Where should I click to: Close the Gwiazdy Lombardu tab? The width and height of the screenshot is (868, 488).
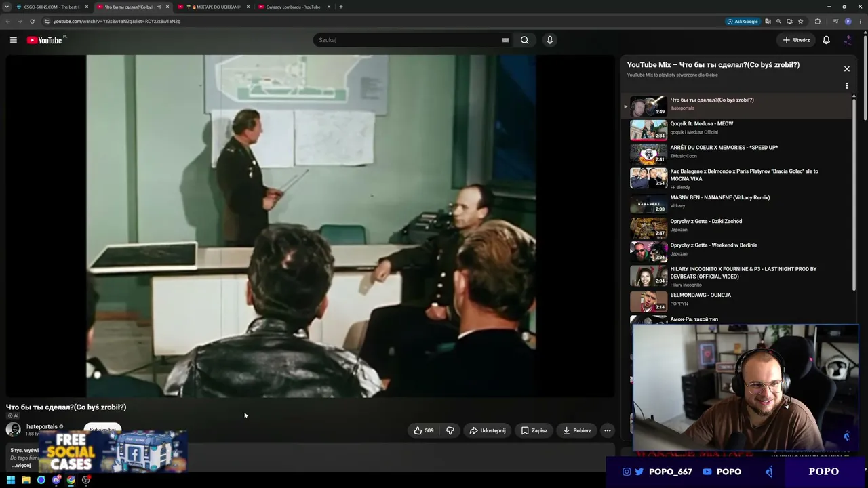pyautogui.click(x=329, y=7)
